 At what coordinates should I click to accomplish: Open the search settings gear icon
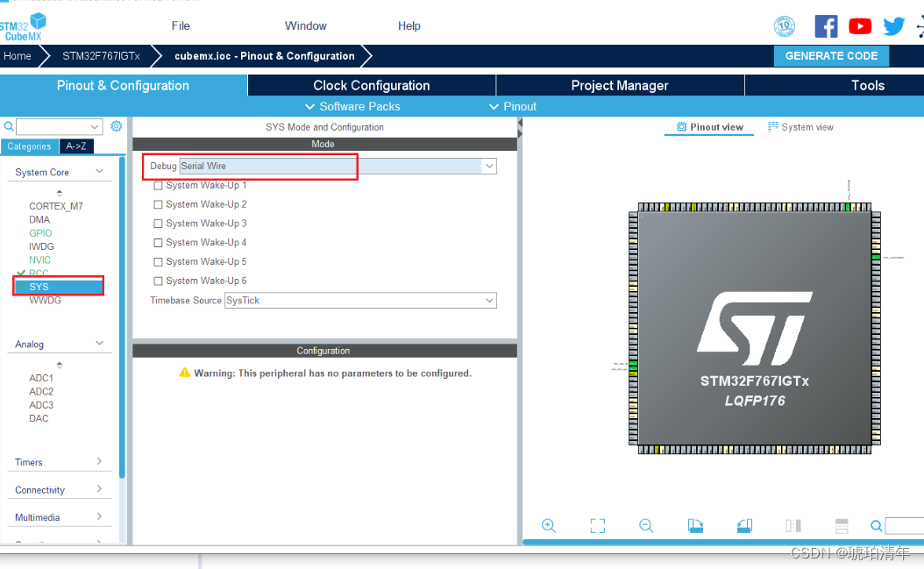point(116,125)
